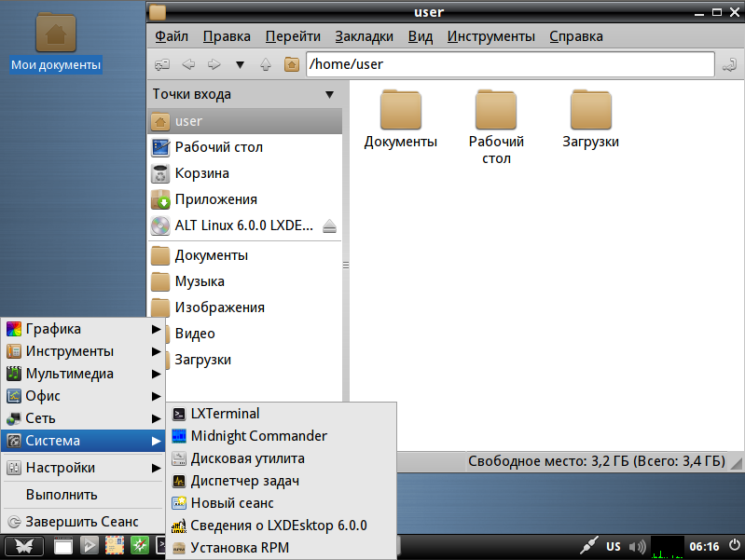Launch LXTerminal from the Система submenu
Screen dimensions: 745x560
point(282,414)
